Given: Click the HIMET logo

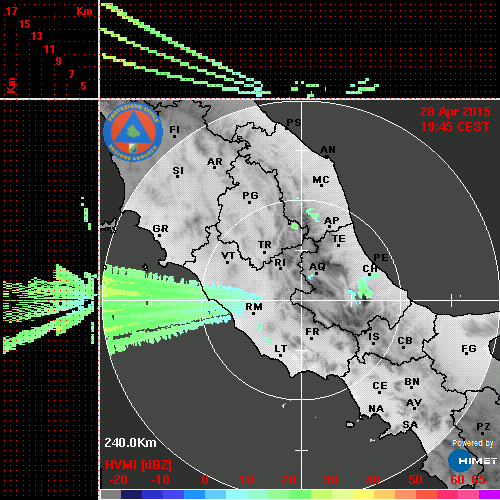Looking at the screenshot, I should tap(472, 461).
